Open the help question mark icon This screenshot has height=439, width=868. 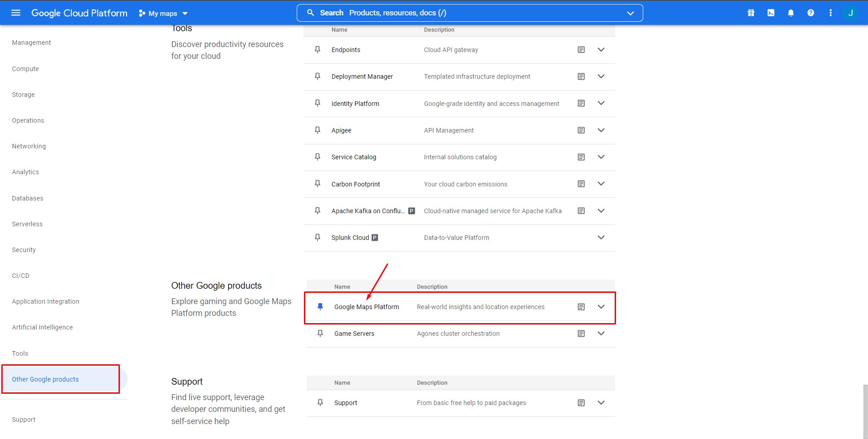(x=811, y=13)
